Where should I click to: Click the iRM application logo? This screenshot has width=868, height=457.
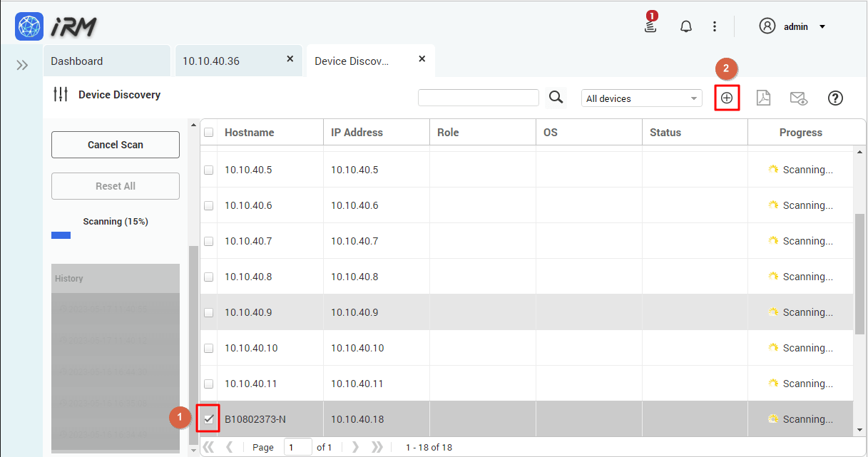pos(29,26)
